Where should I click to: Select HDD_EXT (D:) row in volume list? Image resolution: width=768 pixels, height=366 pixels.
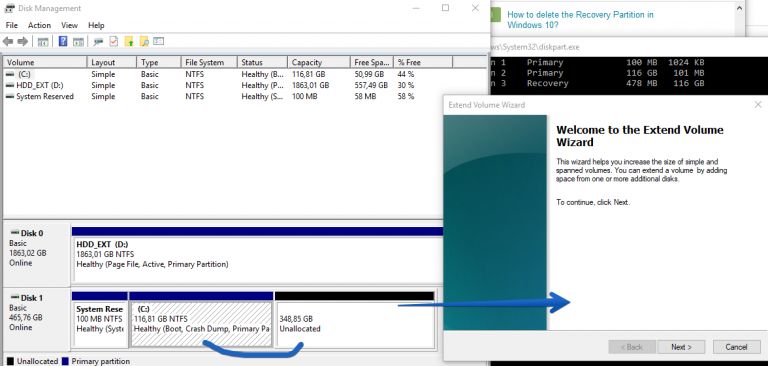click(x=223, y=85)
